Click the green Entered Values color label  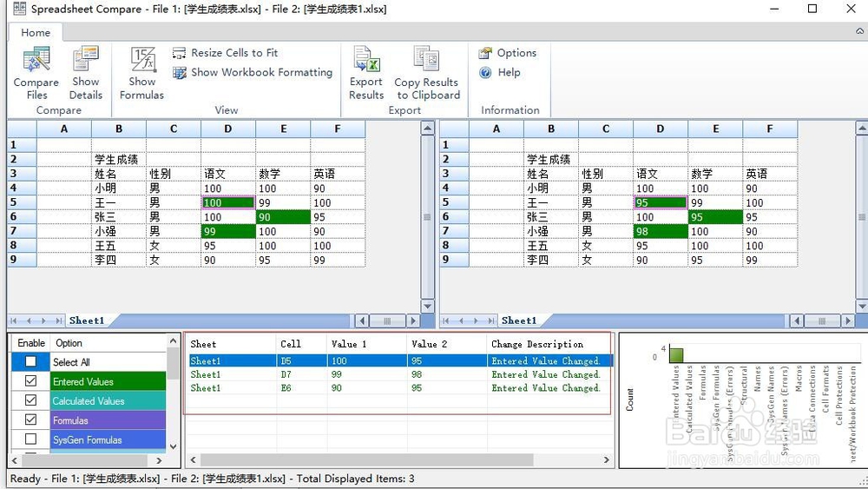click(x=108, y=381)
